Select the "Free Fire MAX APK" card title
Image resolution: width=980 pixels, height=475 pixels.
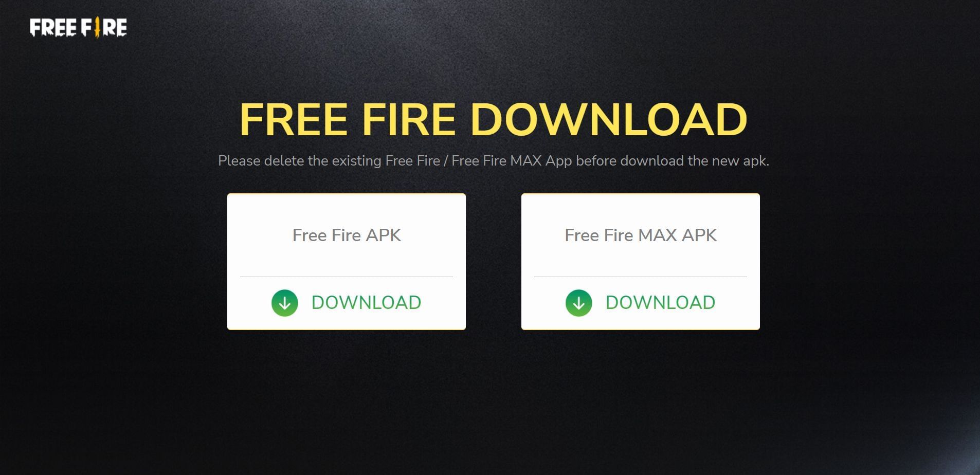[641, 235]
